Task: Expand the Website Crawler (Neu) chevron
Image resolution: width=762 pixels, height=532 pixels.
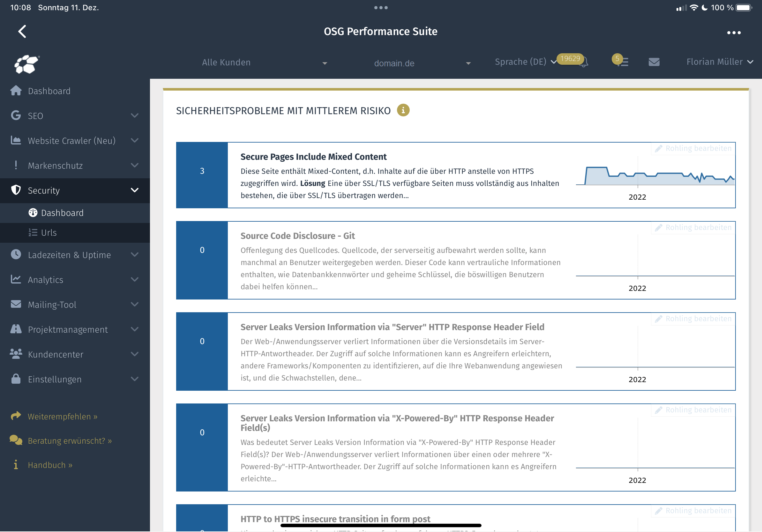Action: [134, 140]
